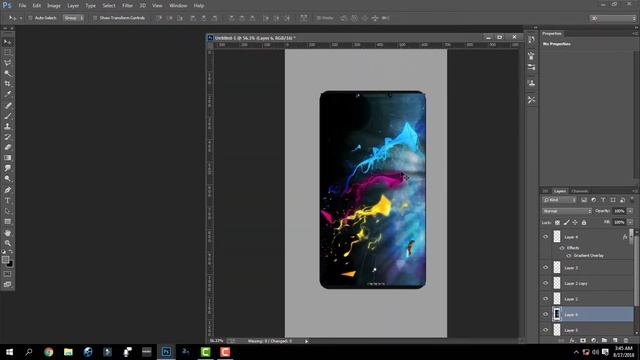Collapse Layer 4 effects fx arrow
The width and height of the screenshot is (640, 360).
tap(631, 237)
